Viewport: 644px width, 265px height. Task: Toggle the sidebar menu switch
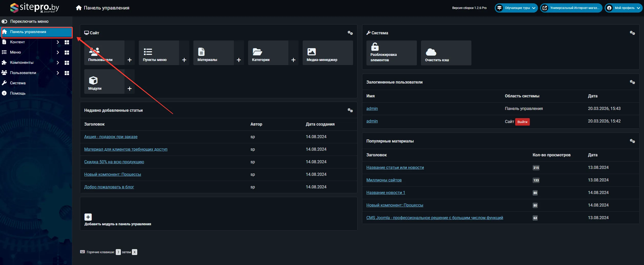click(5, 22)
